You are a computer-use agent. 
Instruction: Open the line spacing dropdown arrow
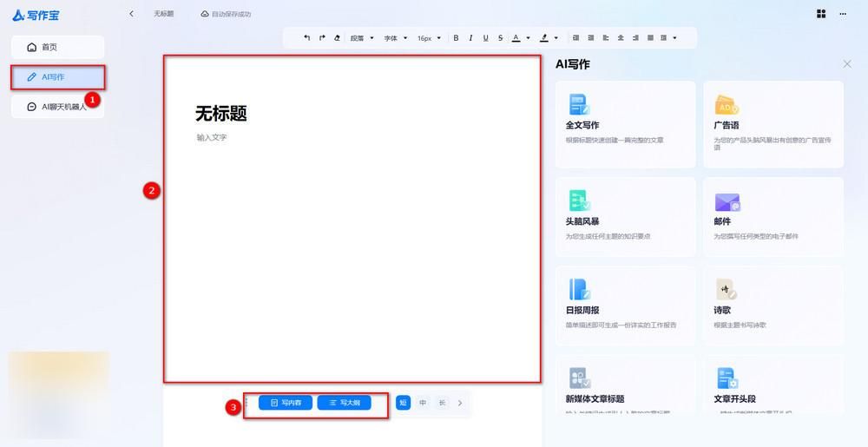tap(674, 37)
